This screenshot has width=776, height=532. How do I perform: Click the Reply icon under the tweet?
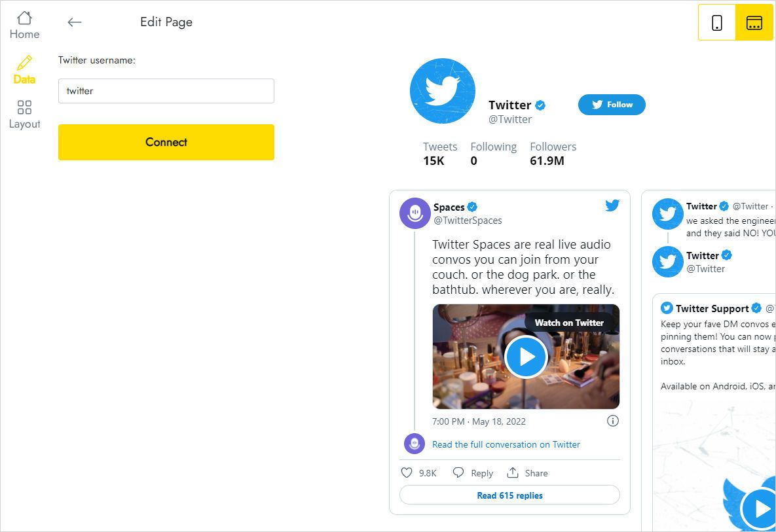[458, 472]
